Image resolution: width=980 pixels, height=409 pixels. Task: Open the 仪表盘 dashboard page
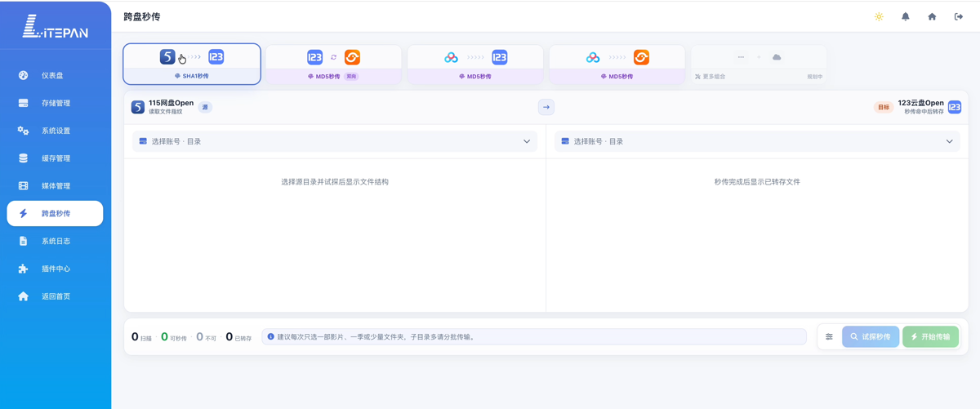pyautogui.click(x=55, y=75)
